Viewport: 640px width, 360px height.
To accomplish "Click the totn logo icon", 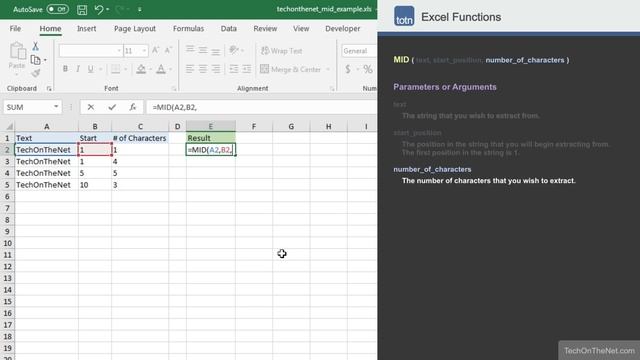I will (404, 16).
